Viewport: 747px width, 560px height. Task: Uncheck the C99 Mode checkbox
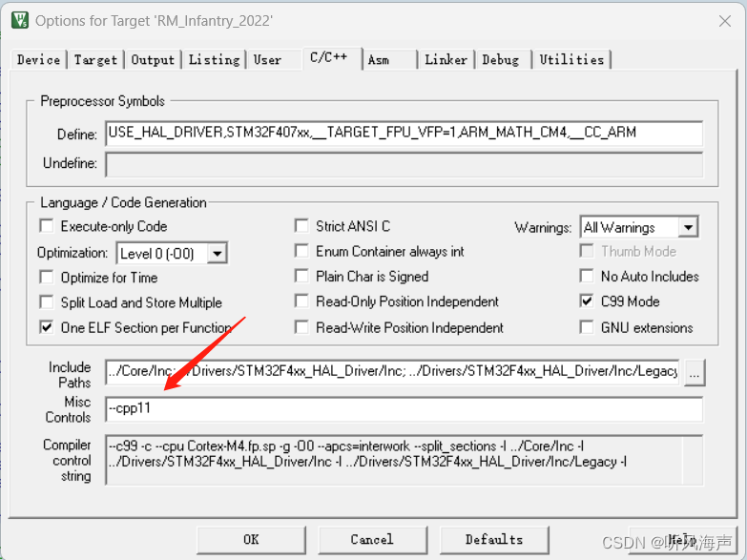tap(587, 301)
